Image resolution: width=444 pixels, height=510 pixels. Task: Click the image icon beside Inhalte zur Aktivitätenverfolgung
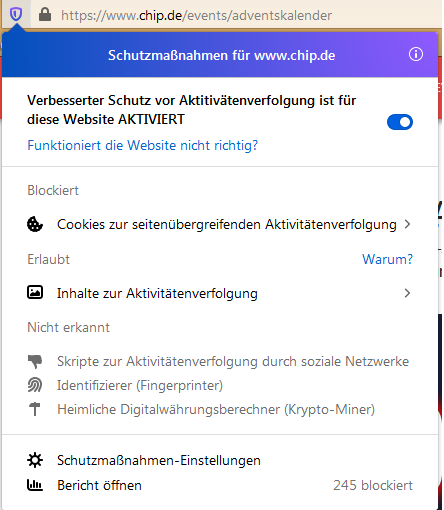click(35, 292)
